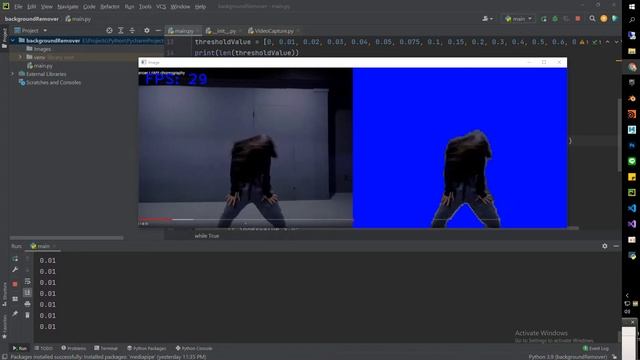This screenshot has width=640, height=360.
Task: Open Search Everywhere magnifier icon
Action: click(x=592, y=19)
